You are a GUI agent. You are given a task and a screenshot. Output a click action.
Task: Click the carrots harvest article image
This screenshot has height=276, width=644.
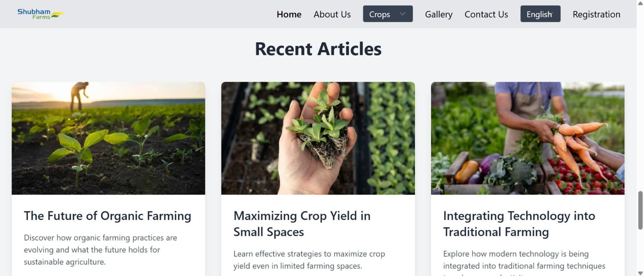(528, 138)
